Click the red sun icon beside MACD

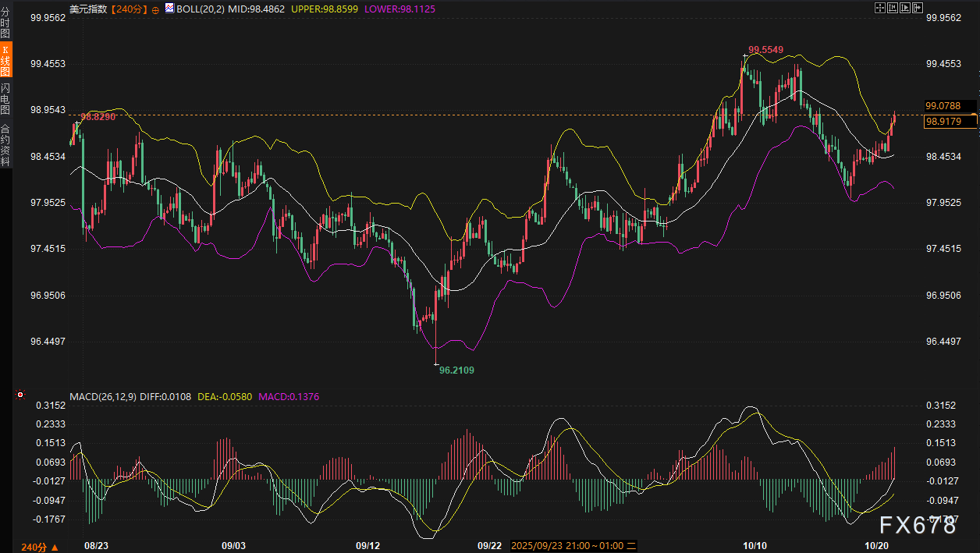[x=20, y=396]
